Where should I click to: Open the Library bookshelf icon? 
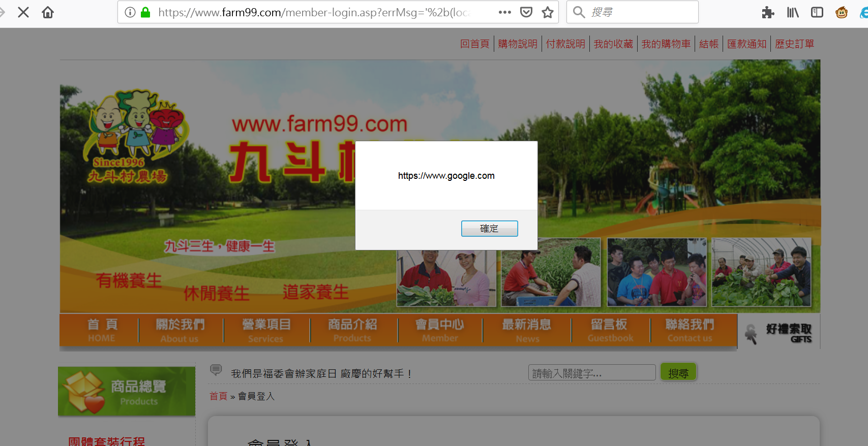coord(793,12)
